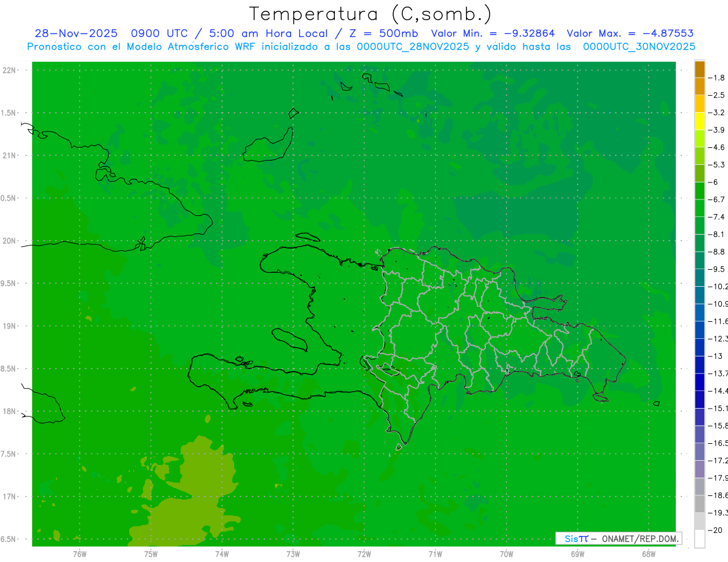
Task: Click the '75W' longitude label
Action: pyautogui.click(x=150, y=554)
